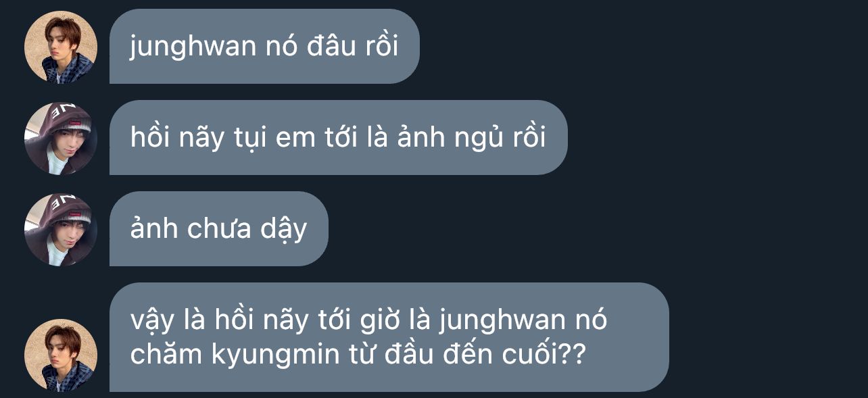Image resolution: width=868 pixels, height=398 pixels.
Task: Select the "junghwan nó đâu rồi" message bubble
Action: [264, 47]
